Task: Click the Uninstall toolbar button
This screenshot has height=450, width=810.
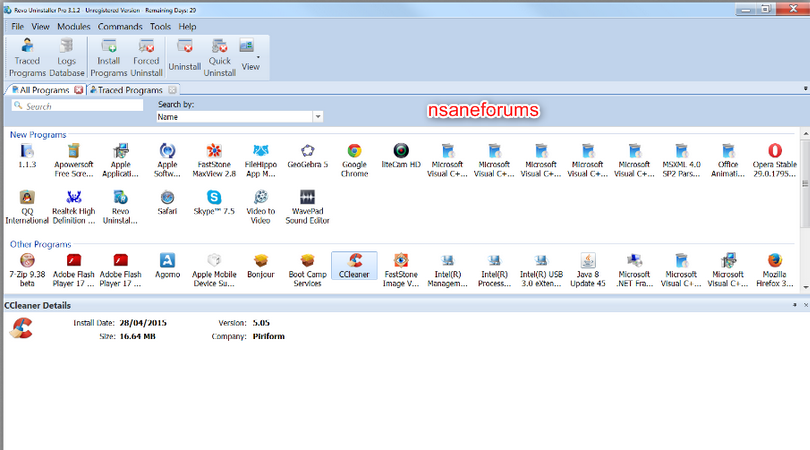Action: tap(184, 57)
